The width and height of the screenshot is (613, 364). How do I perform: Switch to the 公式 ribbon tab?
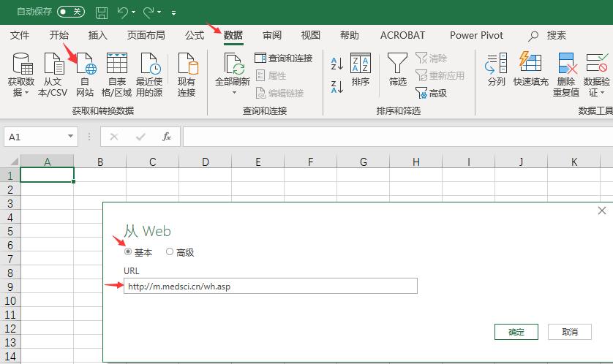tap(195, 35)
